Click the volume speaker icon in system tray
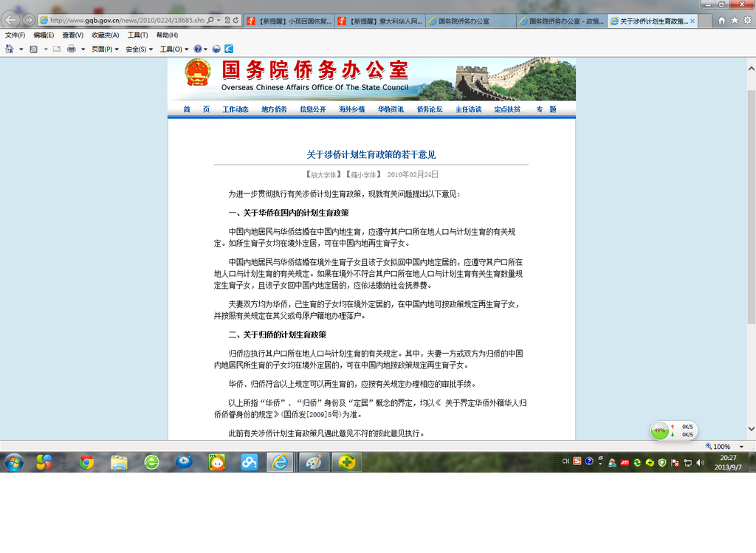 point(700,463)
